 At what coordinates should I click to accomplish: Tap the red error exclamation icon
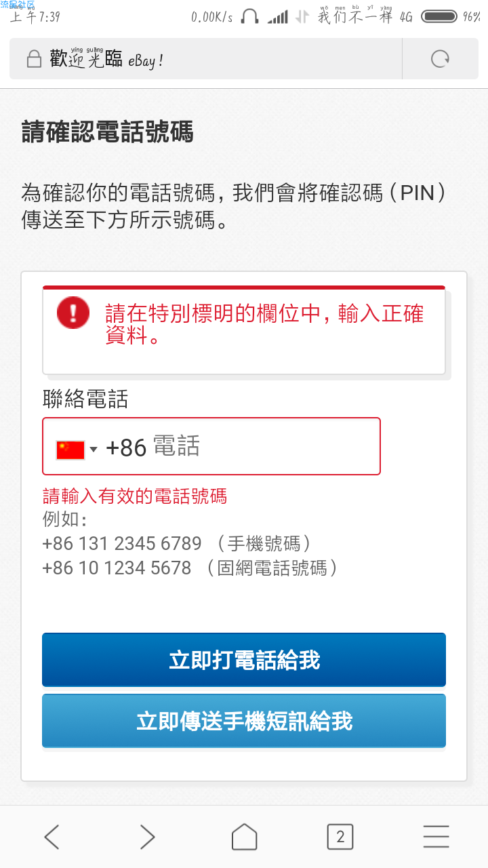73,313
